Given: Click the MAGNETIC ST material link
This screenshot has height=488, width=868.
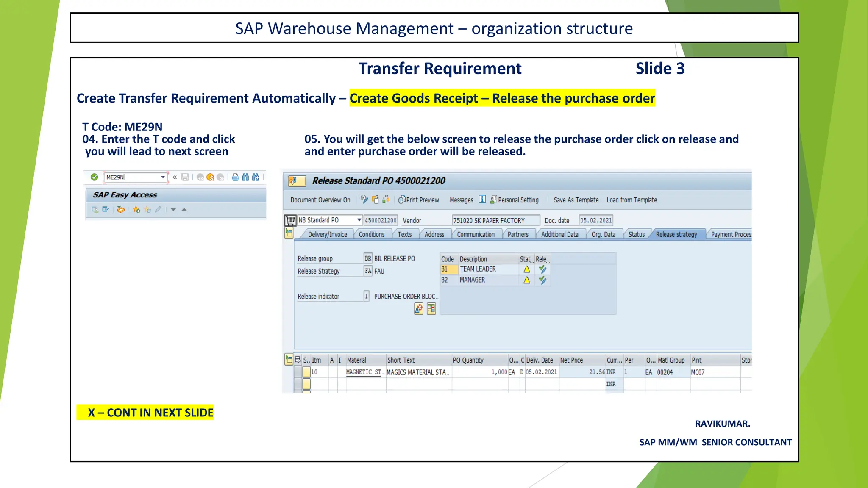Looking at the screenshot, I should (x=365, y=372).
